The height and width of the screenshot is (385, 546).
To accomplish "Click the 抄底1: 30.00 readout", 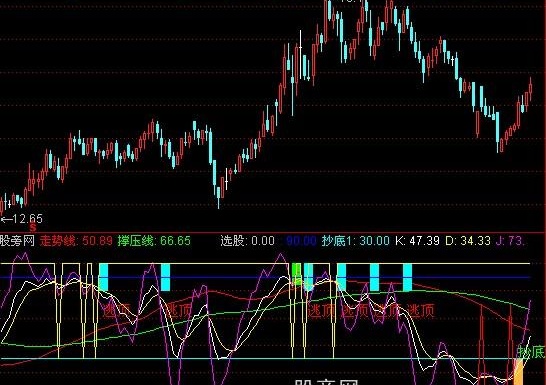I will click(356, 241).
